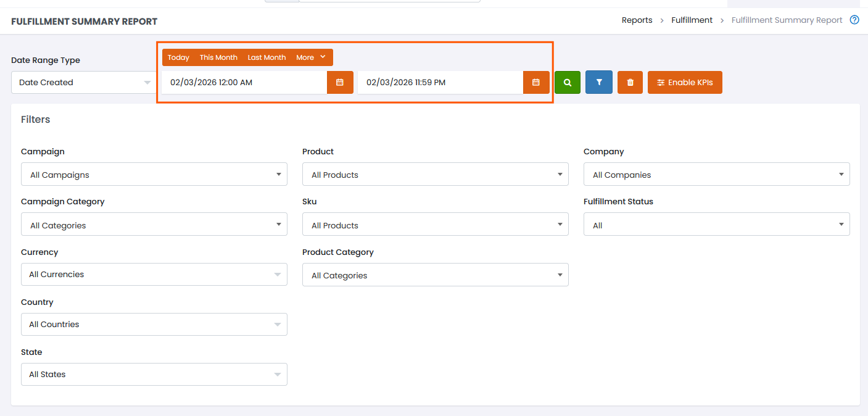Expand the Company filter dropdown
Image resolution: width=868 pixels, height=416 pixels.
[x=716, y=175]
